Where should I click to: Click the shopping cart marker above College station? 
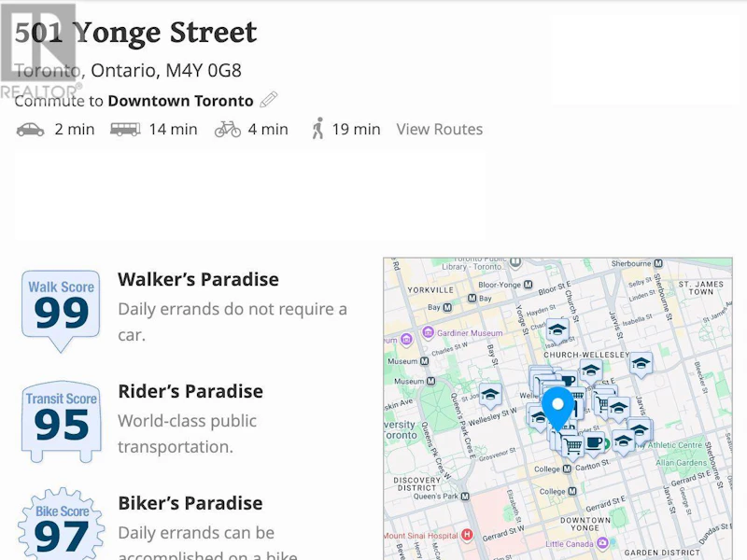[x=572, y=447]
